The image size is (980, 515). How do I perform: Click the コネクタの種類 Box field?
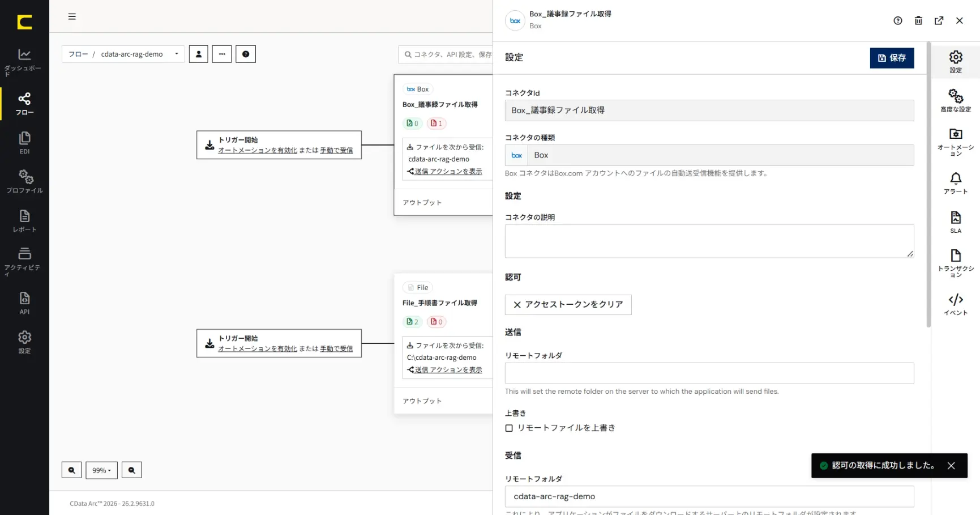tap(709, 155)
